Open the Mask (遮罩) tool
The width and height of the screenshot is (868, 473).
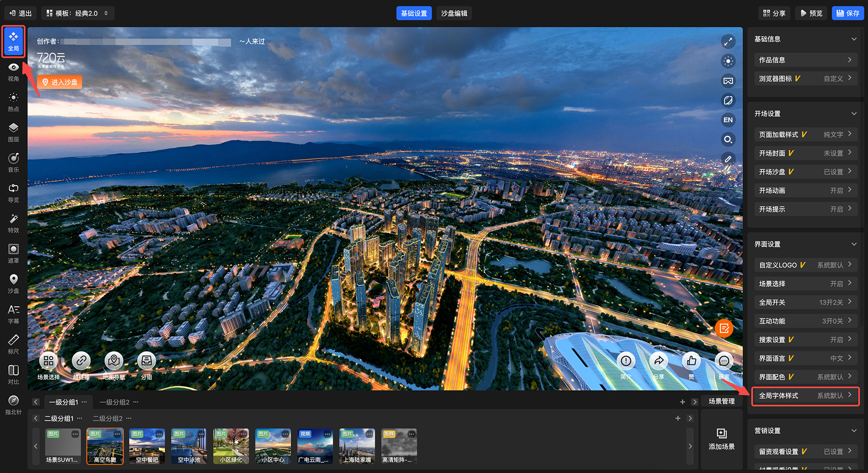13,254
